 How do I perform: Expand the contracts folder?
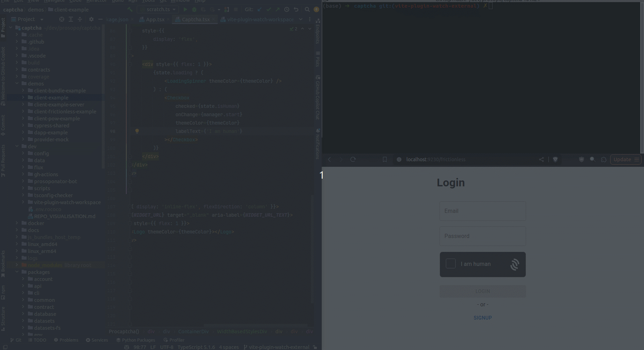17,69
